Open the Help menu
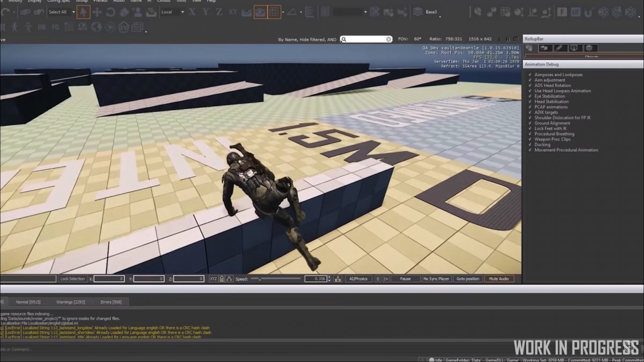 (211, 2)
